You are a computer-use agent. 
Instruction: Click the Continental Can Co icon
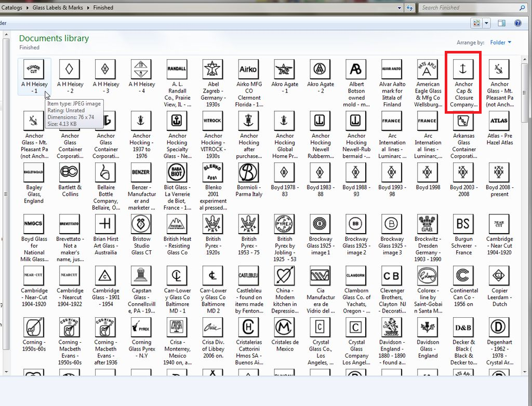(463, 276)
